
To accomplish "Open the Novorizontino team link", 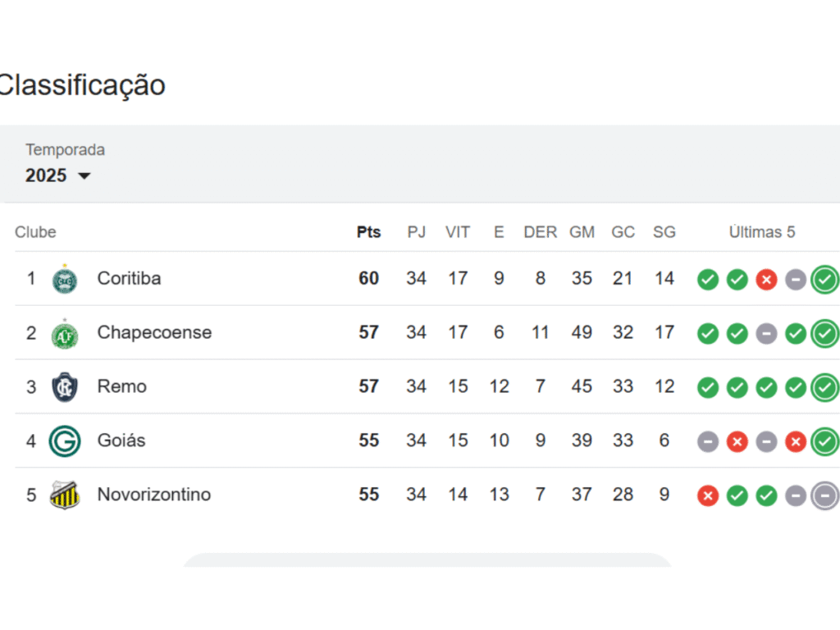I will point(153,495).
